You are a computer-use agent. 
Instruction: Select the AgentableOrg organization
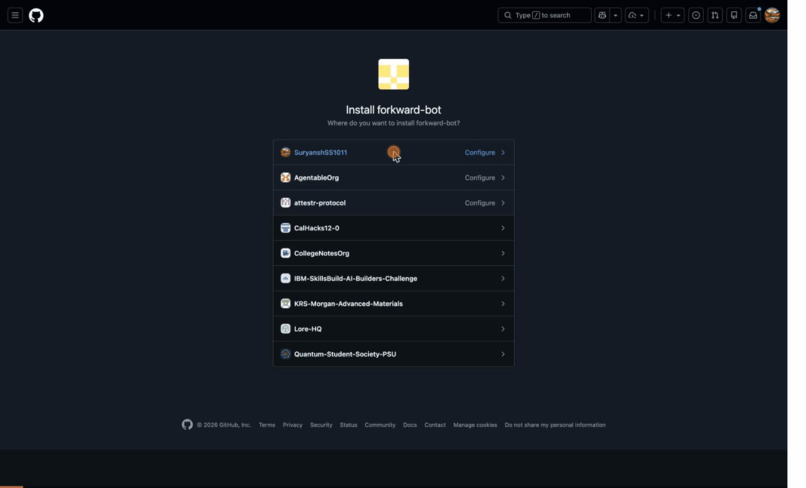coord(394,177)
